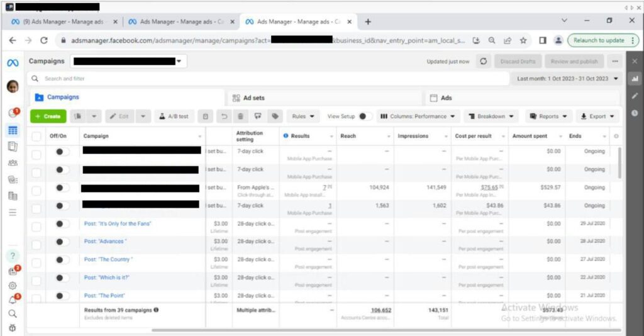The height and width of the screenshot is (336, 644).
Task: Expand the arrow next to the duplicate button
Action: pyautogui.click(x=94, y=116)
